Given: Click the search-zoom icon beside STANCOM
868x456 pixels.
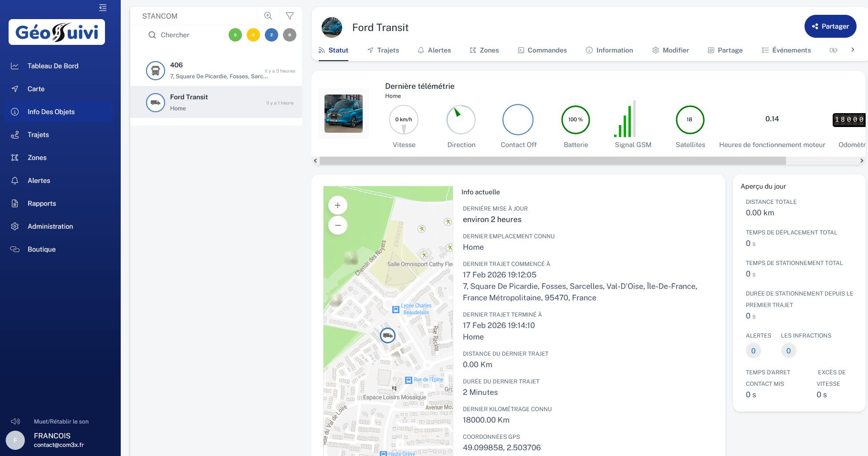Looking at the screenshot, I should [x=268, y=16].
